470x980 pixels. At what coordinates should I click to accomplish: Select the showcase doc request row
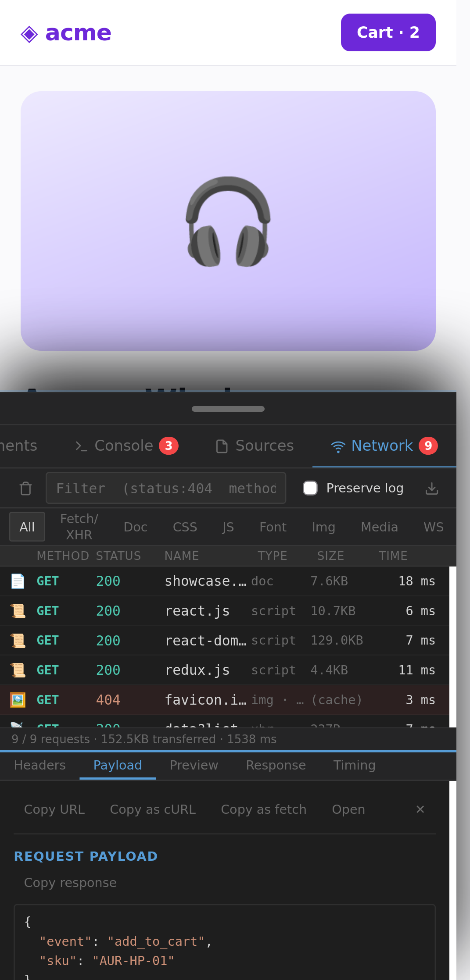225,581
